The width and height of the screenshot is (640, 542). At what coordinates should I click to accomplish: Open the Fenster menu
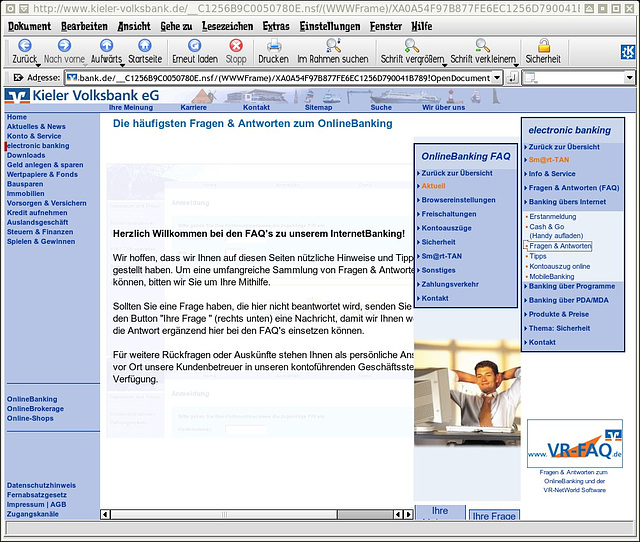coord(386,27)
